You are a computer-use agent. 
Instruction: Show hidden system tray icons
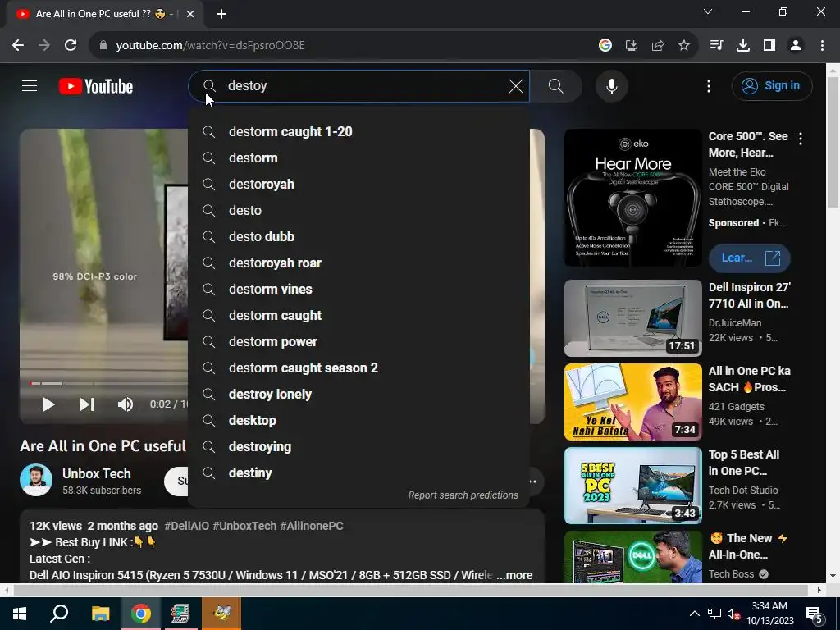tap(694, 614)
